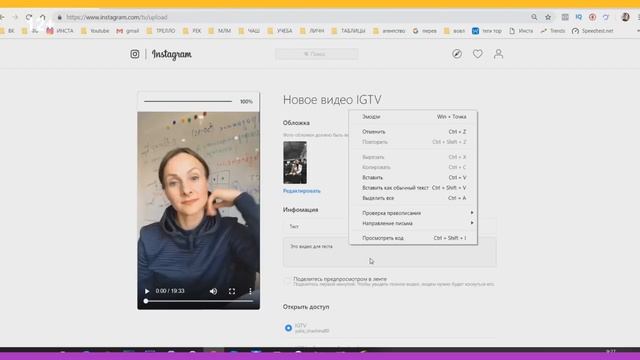
Task: Expand the Направление письма submenu
Action: coord(413,223)
